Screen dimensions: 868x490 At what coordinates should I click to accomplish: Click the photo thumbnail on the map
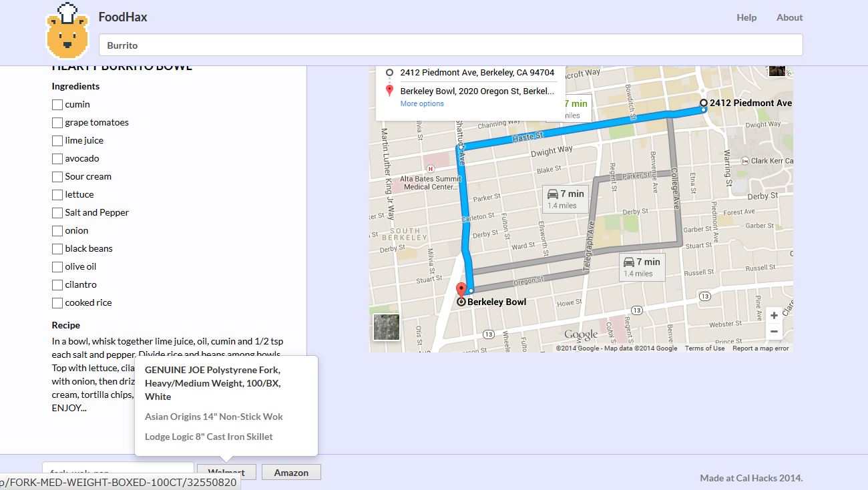pyautogui.click(x=777, y=71)
